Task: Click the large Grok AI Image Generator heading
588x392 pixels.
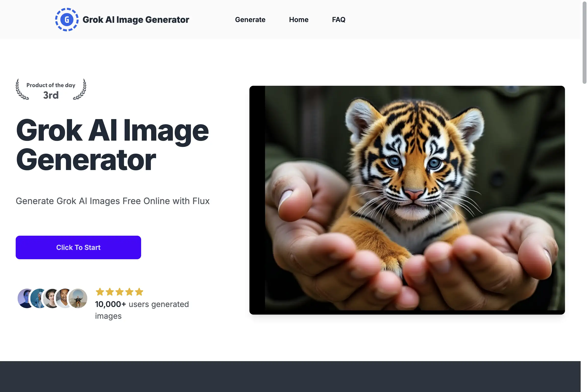Action: click(112, 145)
